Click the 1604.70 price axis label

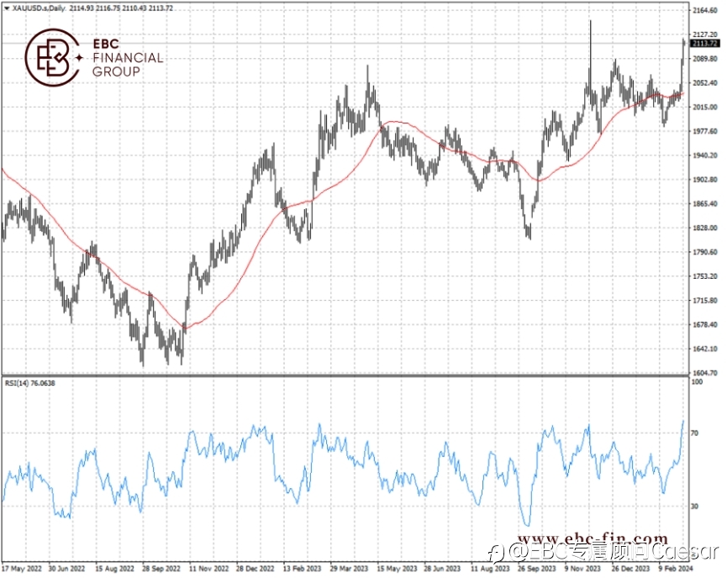705,373
